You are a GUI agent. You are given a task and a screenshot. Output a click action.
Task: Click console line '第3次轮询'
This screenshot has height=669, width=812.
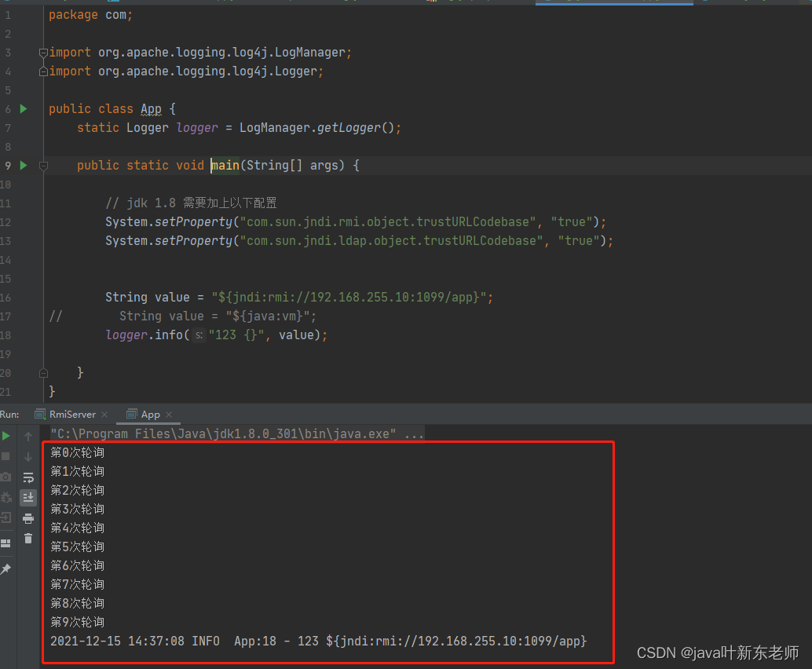click(77, 510)
